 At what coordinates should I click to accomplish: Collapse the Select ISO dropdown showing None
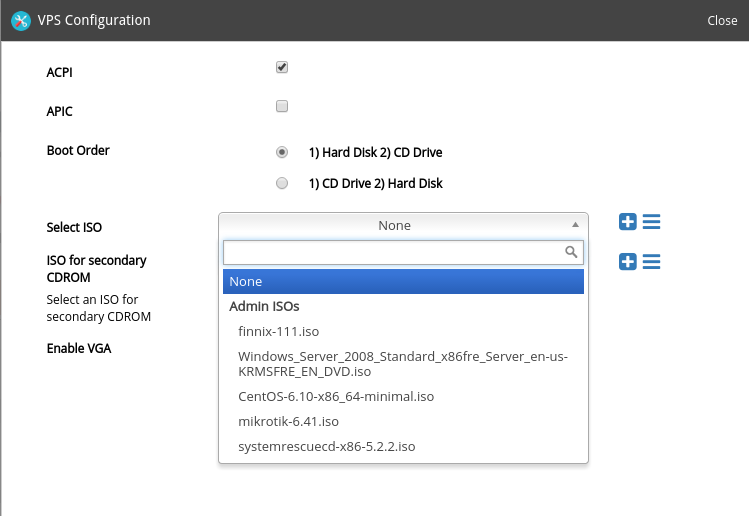(403, 225)
